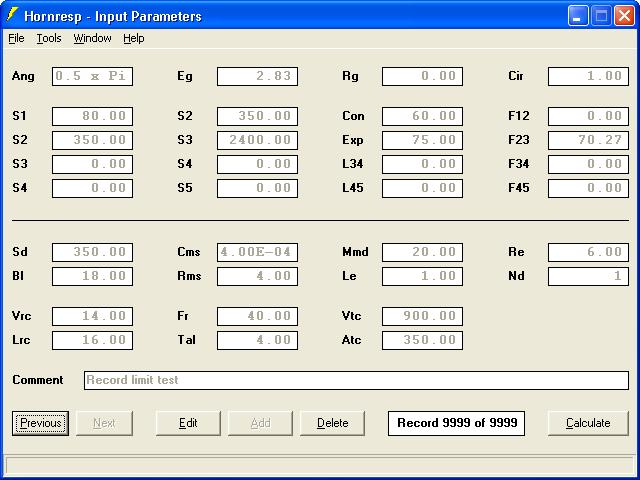Select the Cir field with 1.00
Viewport: 640px width, 480px height.
point(588,76)
